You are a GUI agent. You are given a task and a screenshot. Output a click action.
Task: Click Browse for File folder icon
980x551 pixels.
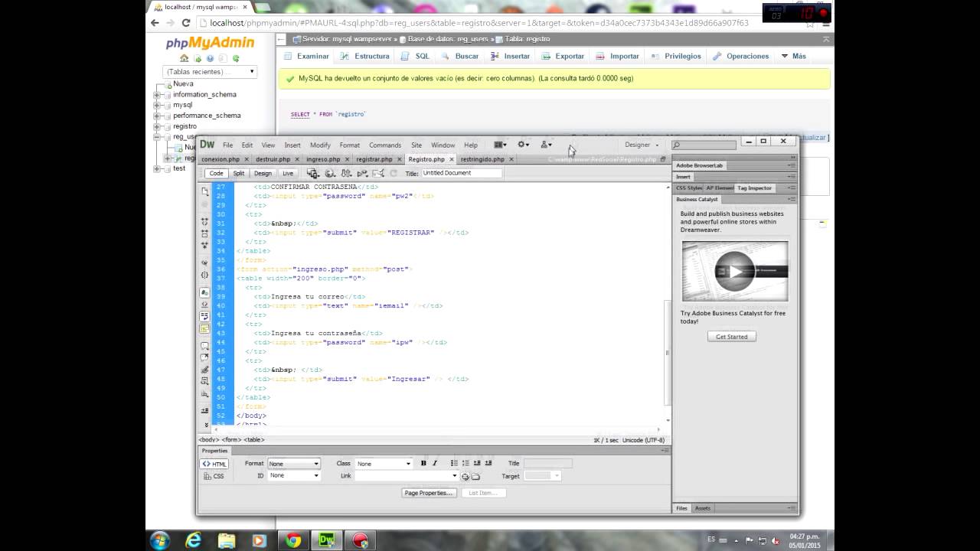click(475, 476)
